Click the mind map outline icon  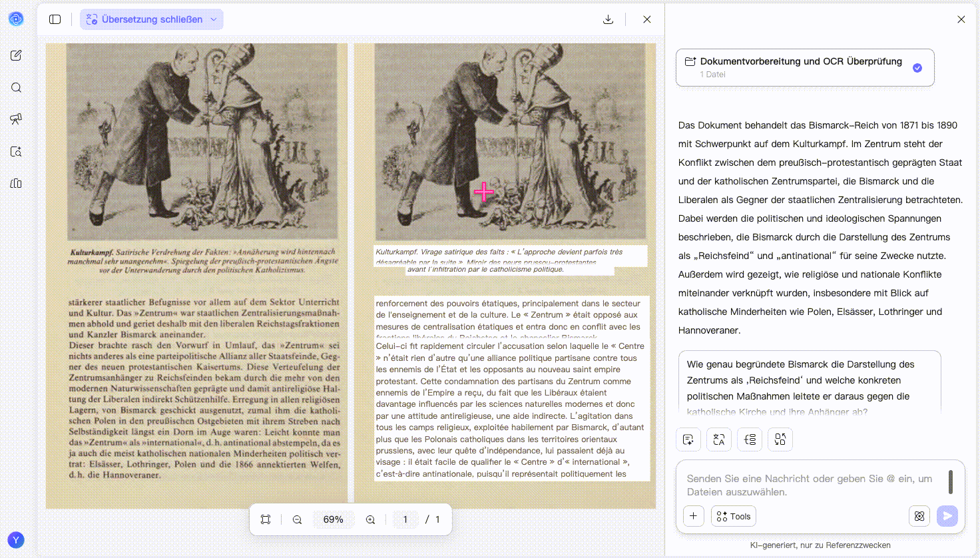(x=750, y=439)
